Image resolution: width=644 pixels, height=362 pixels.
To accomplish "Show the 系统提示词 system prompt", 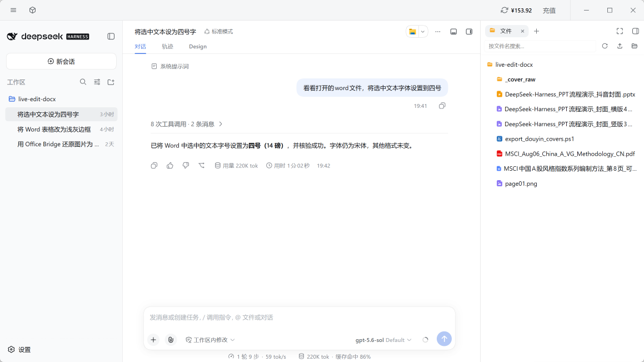I will pyautogui.click(x=170, y=66).
